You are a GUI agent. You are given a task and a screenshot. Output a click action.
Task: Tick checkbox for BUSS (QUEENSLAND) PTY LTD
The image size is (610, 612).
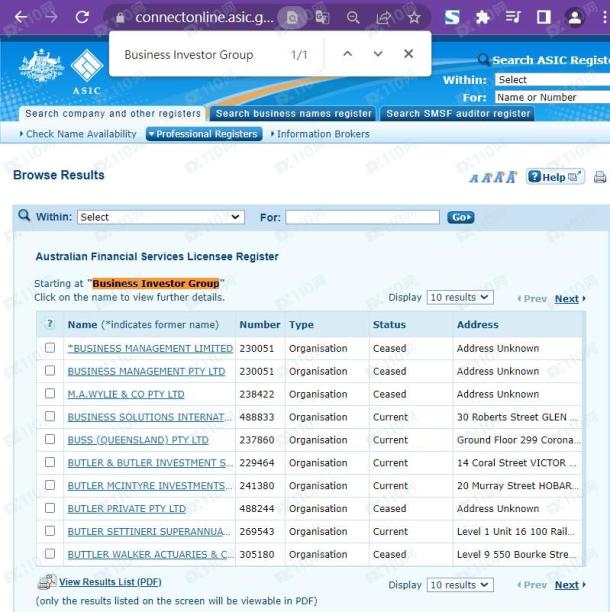tap(50, 439)
